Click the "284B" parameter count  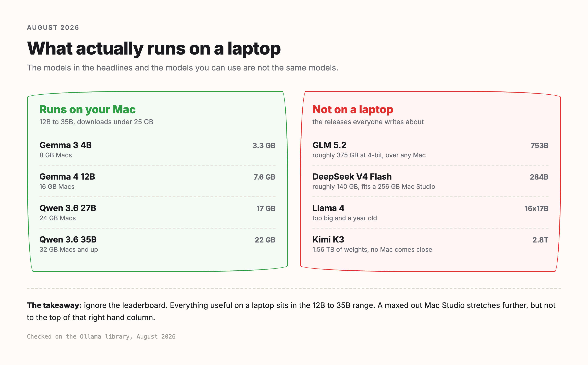coord(539,177)
